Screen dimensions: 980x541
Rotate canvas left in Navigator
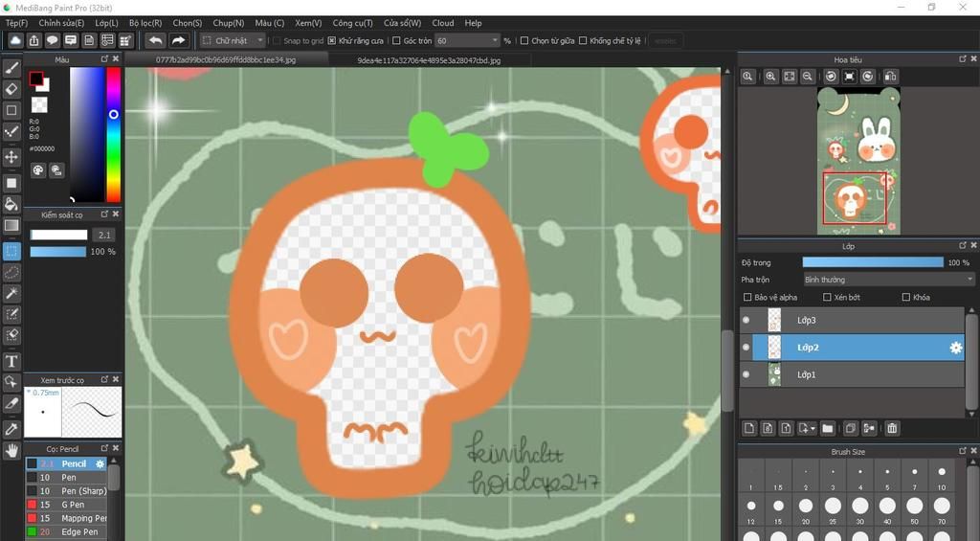pos(831,77)
